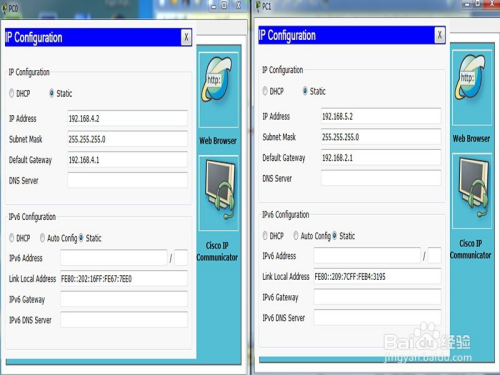Choose IPv6 Auto Config option in PC1
500x375 pixels.
(296, 236)
